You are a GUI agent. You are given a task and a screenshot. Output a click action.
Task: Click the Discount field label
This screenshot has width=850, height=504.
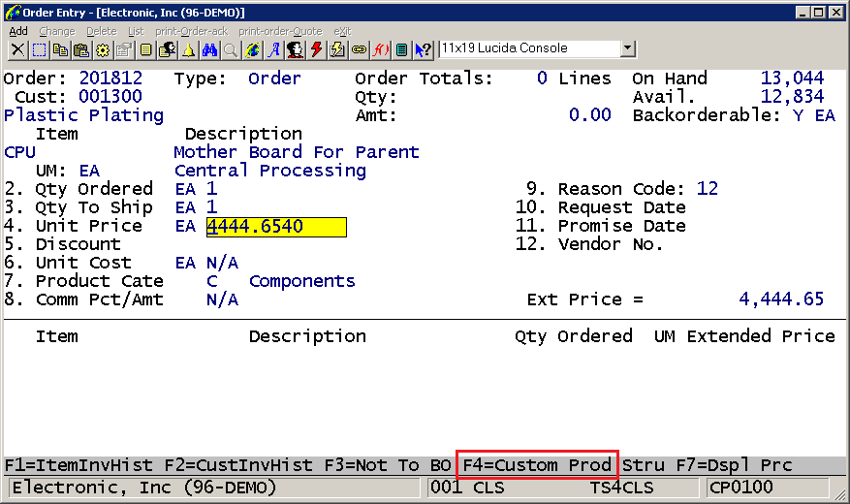(79, 244)
